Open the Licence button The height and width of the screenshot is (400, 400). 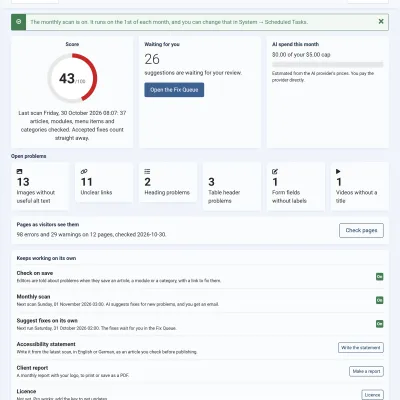point(372,395)
